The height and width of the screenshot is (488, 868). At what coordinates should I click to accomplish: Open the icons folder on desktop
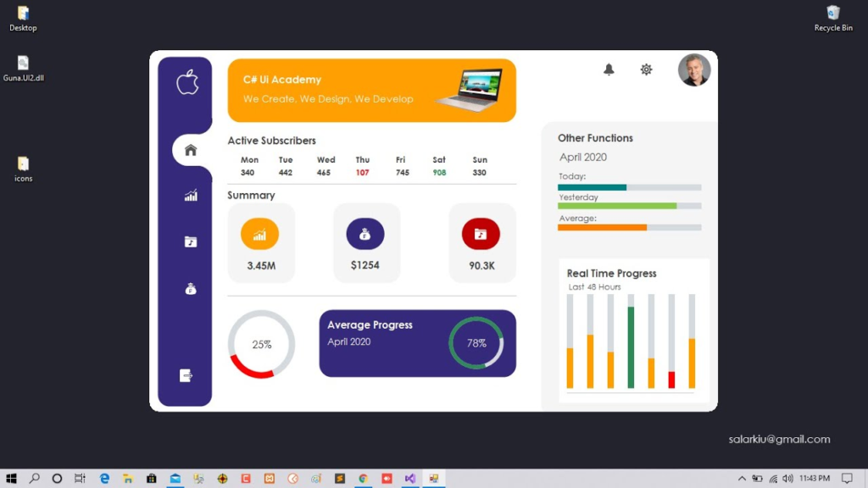click(x=23, y=169)
